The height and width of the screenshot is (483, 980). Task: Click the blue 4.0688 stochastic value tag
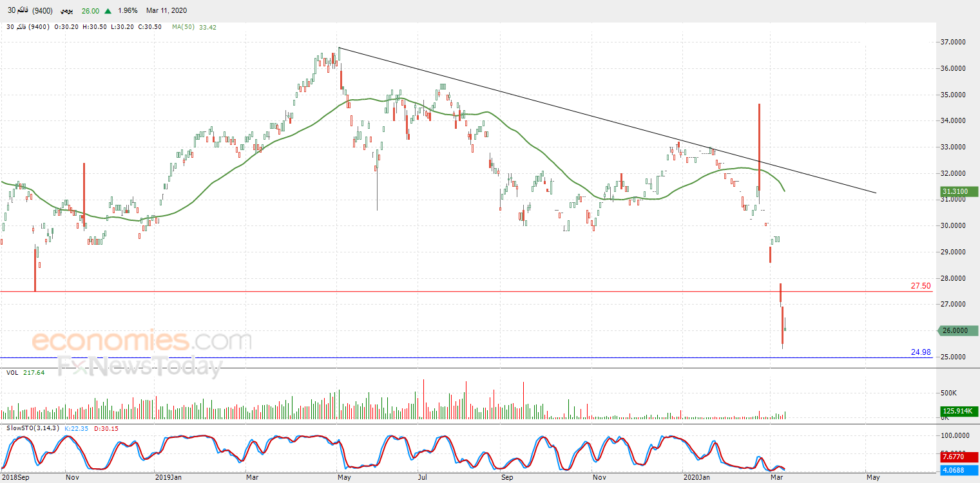[959, 469]
